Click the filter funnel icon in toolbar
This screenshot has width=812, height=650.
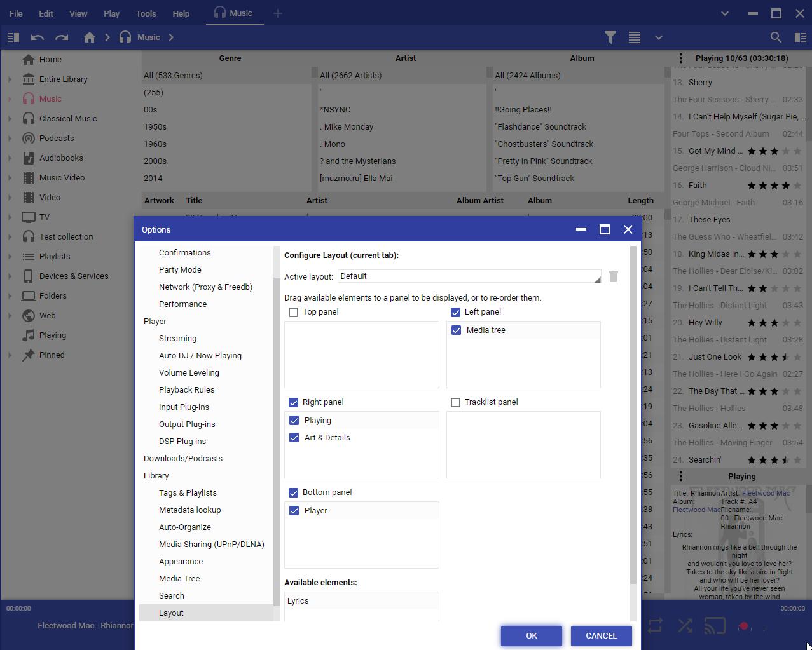pos(610,37)
